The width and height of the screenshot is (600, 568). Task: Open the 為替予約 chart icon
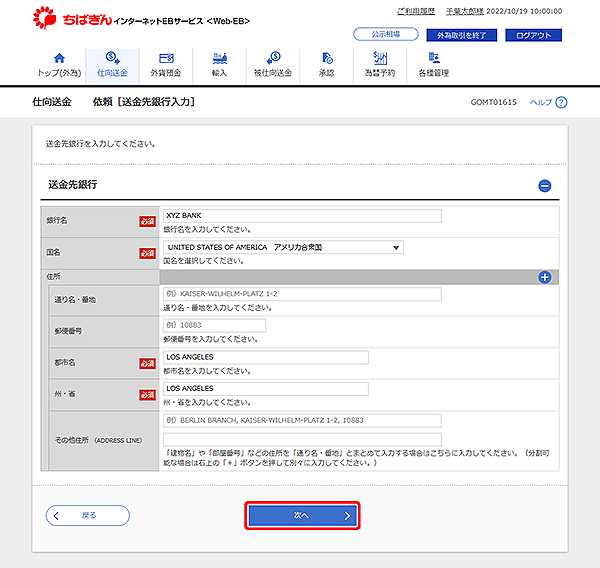click(380, 58)
